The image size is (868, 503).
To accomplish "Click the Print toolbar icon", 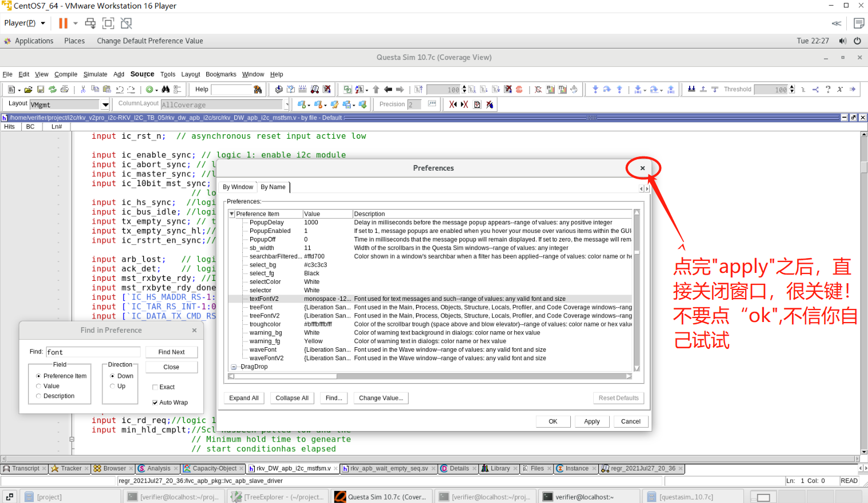I will pos(65,90).
